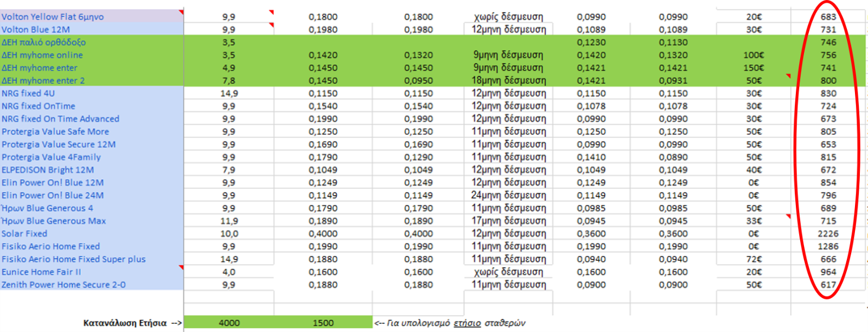The height and width of the screenshot is (332, 868).
Task: Select total 653 in Protergia Secure 12M row
Action: coord(828,144)
